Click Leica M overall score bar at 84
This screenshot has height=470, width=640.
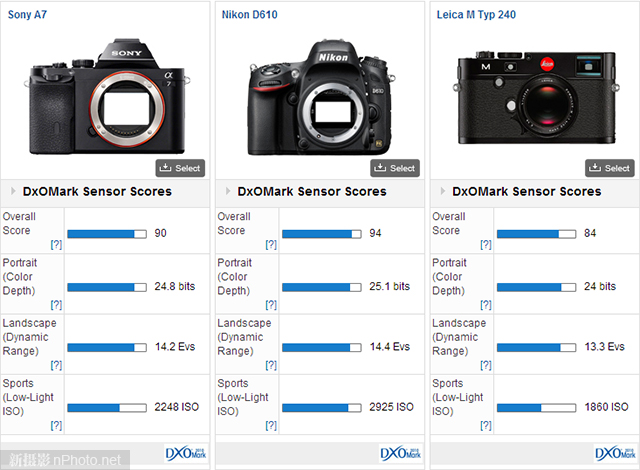coord(536,234)
